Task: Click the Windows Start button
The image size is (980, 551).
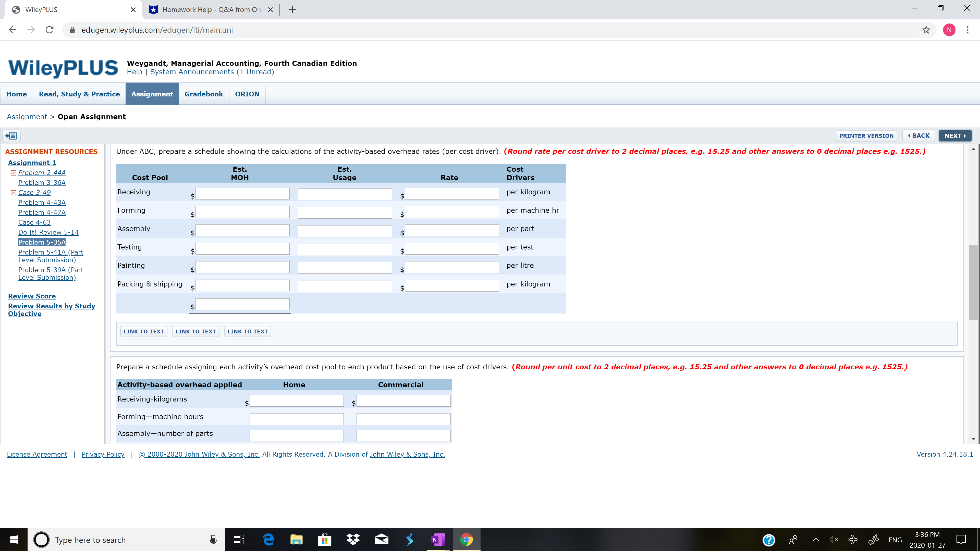Action: pos(14,540)
